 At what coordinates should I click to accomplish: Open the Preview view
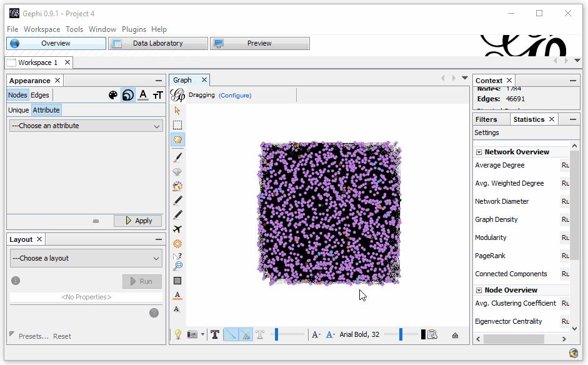click(x=259, y=44)
